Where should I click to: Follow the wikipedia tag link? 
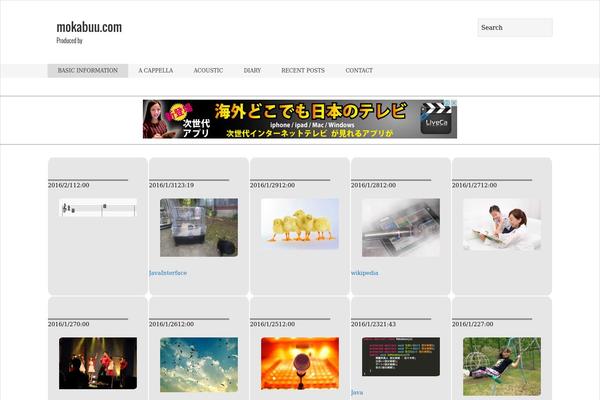[x=365, y=273]
